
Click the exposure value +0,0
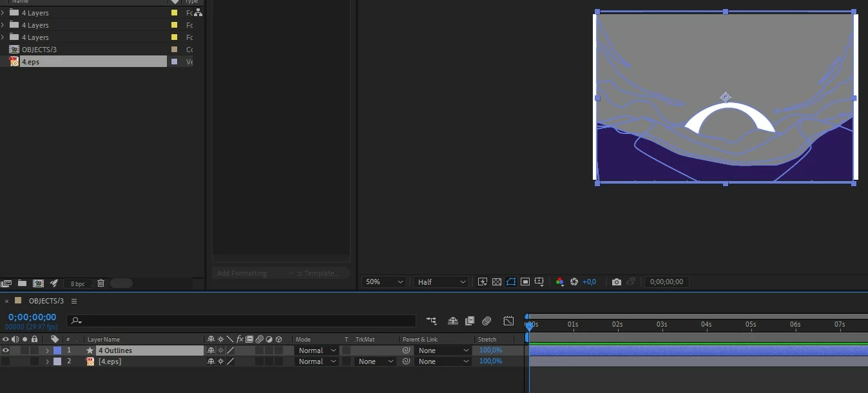tap(589, 282)
